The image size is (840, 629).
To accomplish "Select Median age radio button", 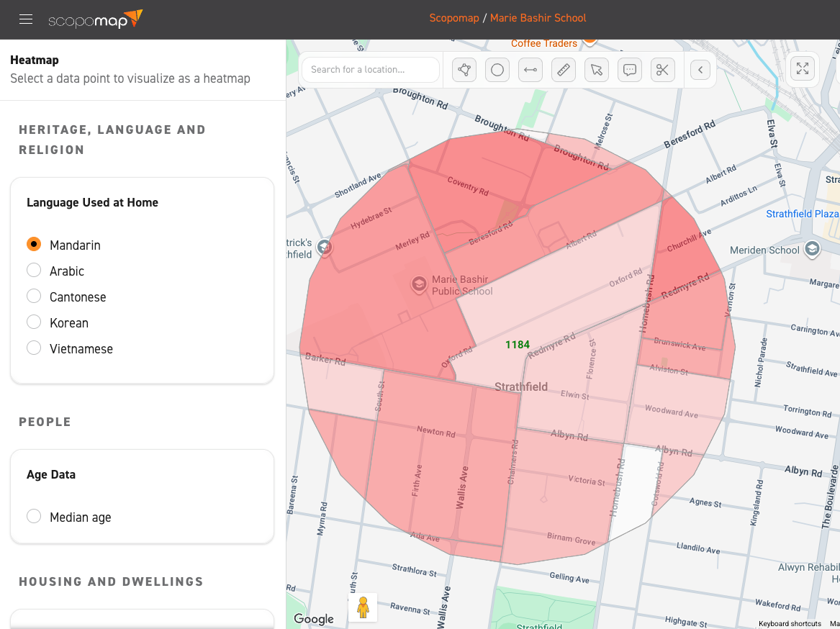I will 34,516.
